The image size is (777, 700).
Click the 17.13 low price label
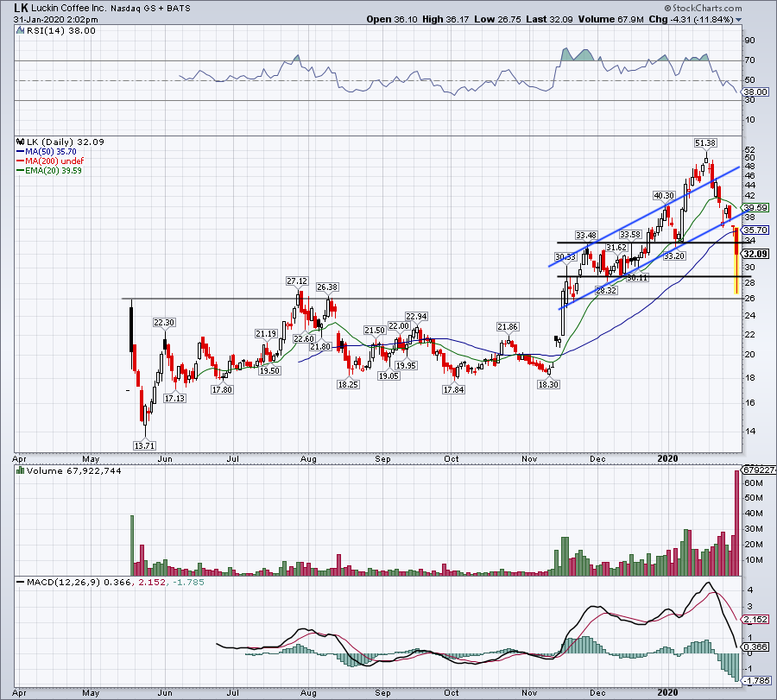click(x=175, y=398)
